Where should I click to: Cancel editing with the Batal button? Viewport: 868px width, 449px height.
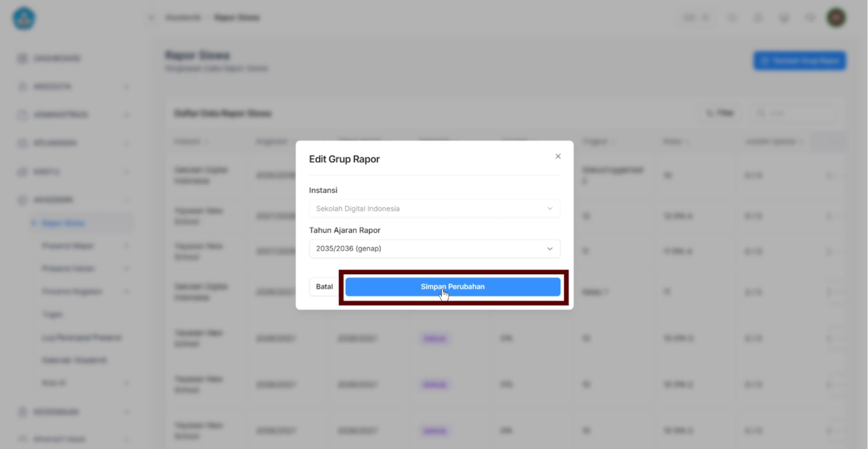[x=324, y=287]
